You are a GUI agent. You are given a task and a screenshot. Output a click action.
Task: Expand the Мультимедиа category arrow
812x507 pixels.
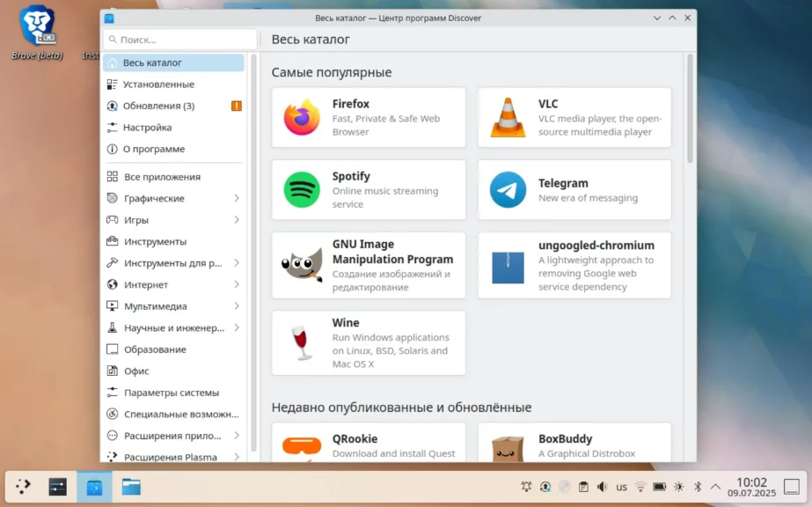click(237, 306)
